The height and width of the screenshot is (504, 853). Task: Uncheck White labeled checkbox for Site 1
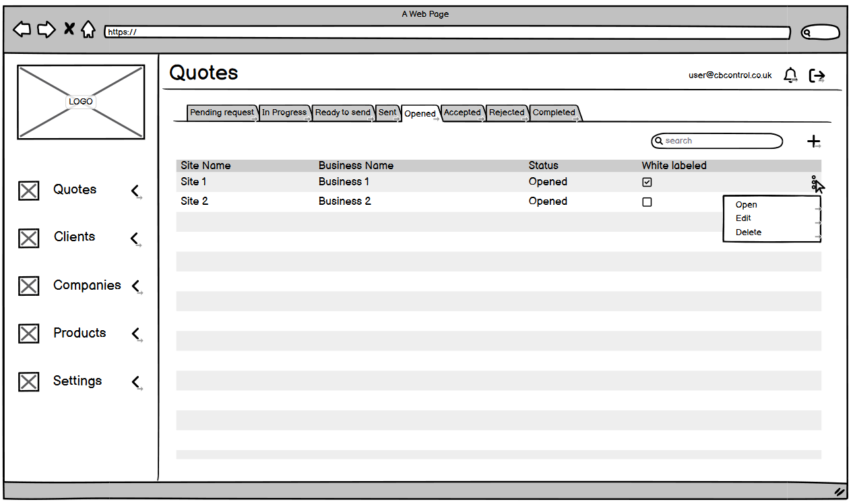pyautogui.click(x=647, y=183)
